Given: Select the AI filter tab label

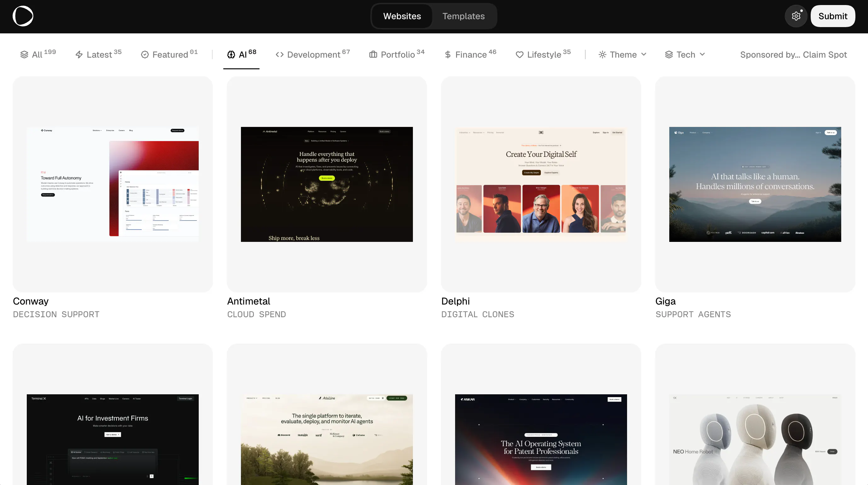Looking at the screenshot, I should [x=243, y=54].
